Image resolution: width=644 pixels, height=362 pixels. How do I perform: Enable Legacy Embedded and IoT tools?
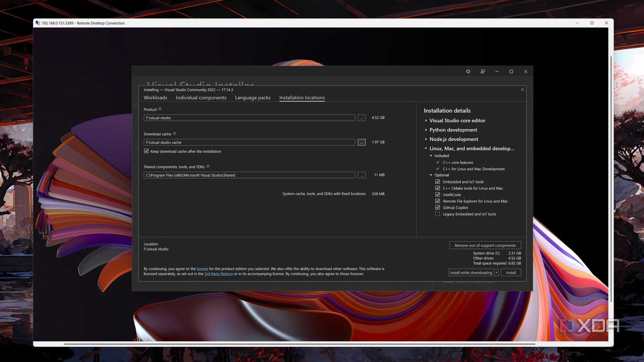click(438, 214)
